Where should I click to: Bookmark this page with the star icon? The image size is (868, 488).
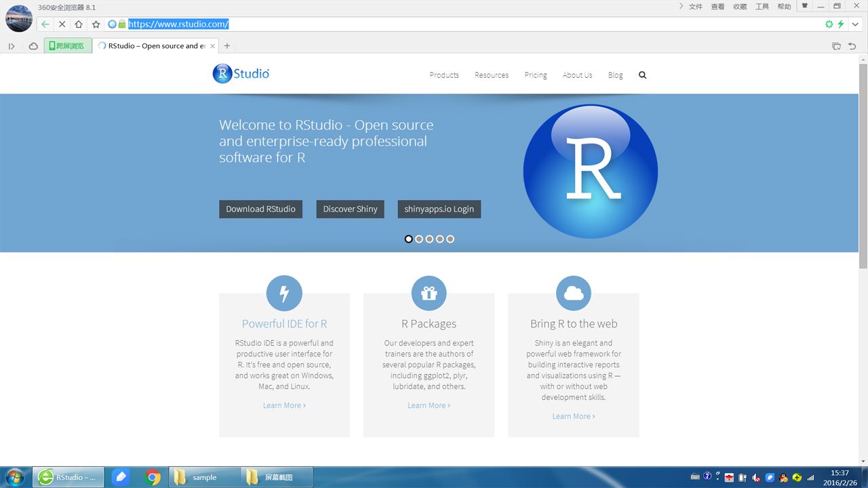coord(96,24)
